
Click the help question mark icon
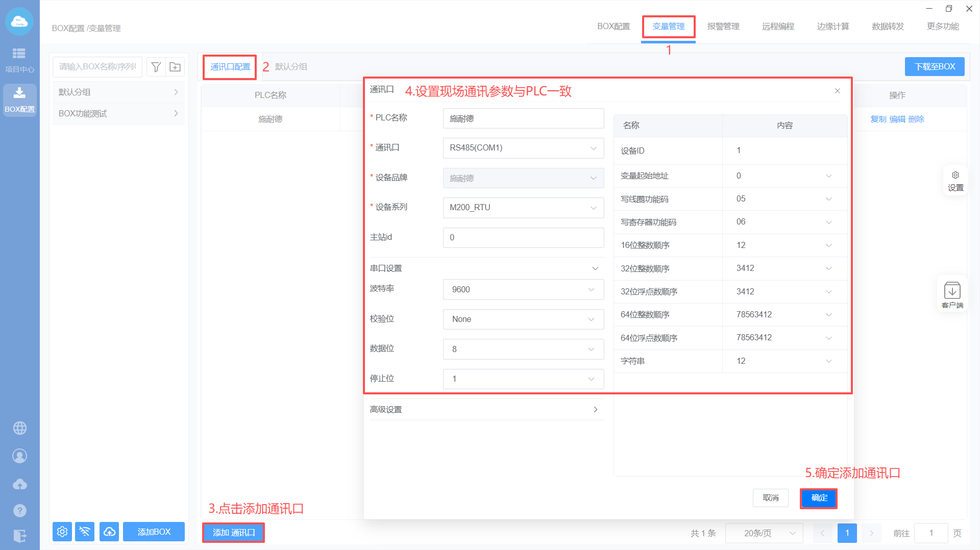(20, 510)
